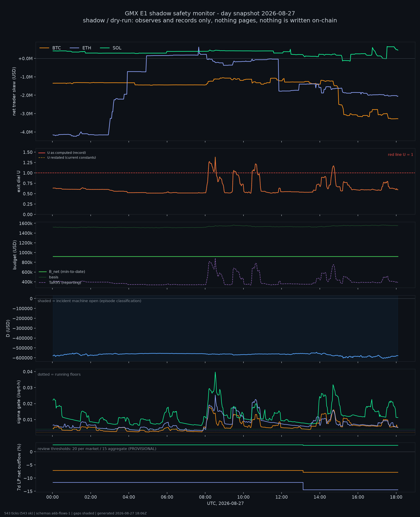Click the 06:00 time tick label
Screen dimensions: 420x517
[167, 497]
